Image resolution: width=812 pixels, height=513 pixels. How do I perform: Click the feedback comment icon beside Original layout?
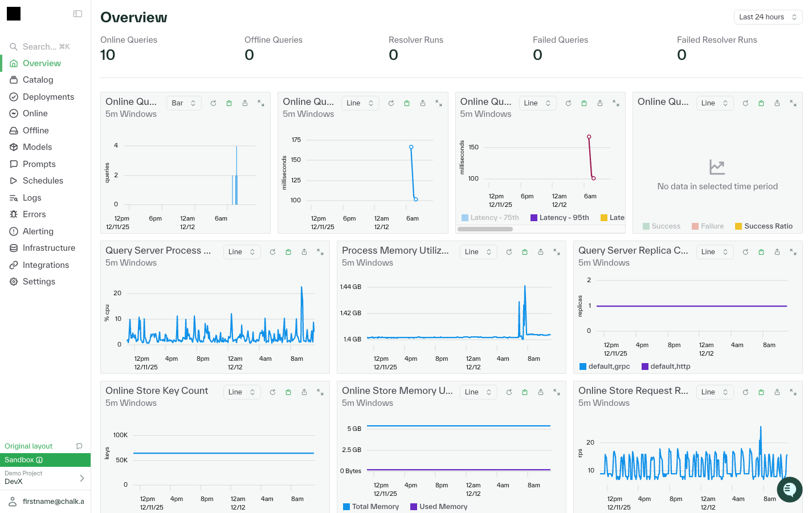[79, 446]
